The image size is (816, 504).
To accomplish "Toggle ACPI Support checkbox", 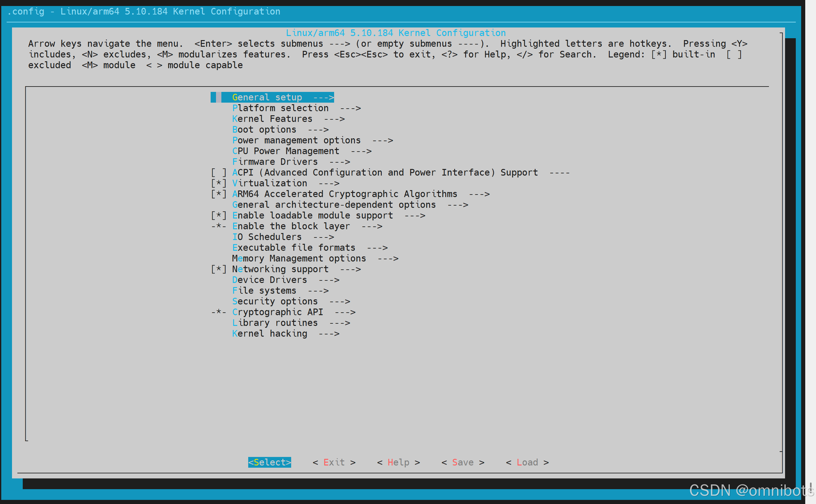I will (219, 173).
